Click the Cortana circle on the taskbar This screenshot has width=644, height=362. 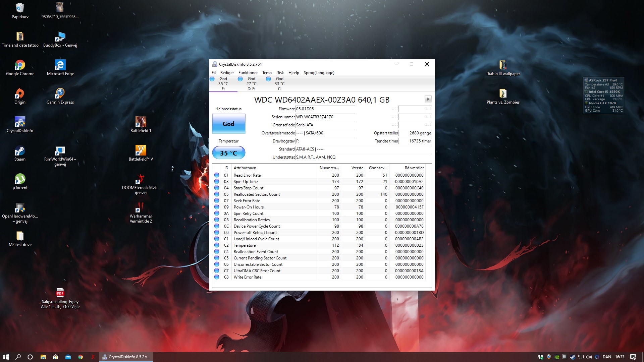[x=30, y=357]
